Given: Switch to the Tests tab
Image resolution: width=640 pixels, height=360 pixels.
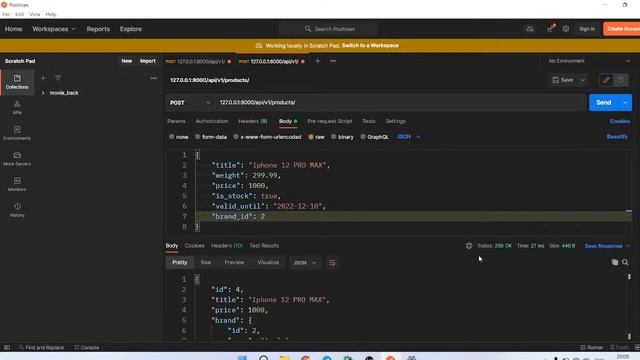Looking at the screenshot, I should pyautogui.click(x=369, y=121).
